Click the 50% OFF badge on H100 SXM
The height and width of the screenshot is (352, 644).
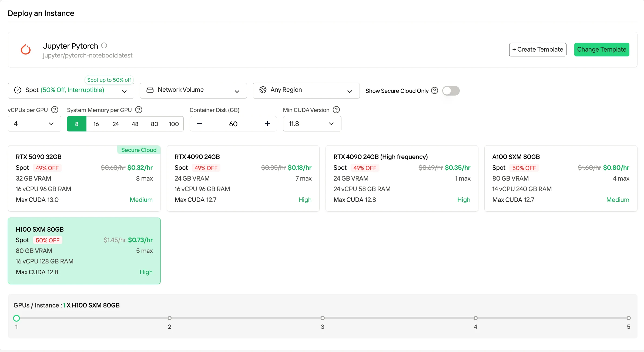click(x=48, y=240)
